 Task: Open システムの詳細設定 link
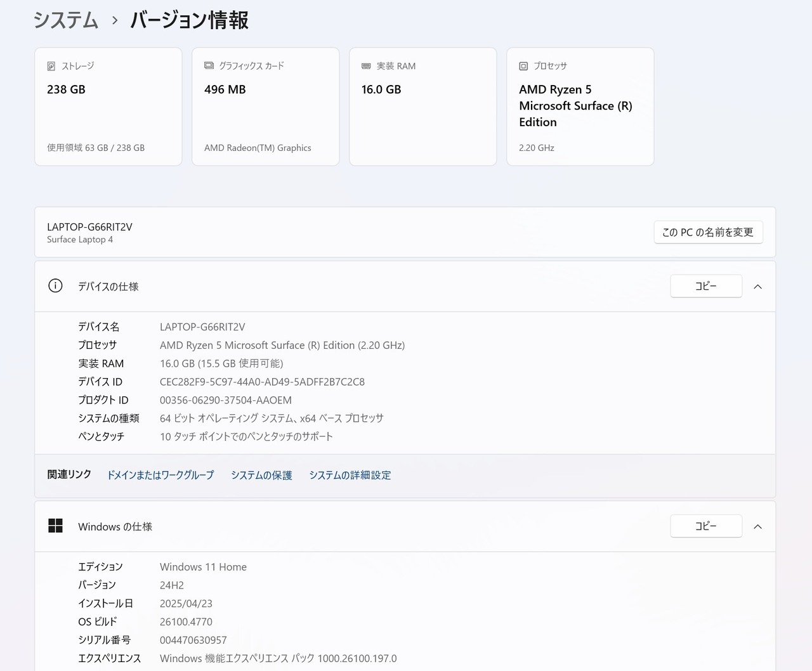(x=350, y=475)
